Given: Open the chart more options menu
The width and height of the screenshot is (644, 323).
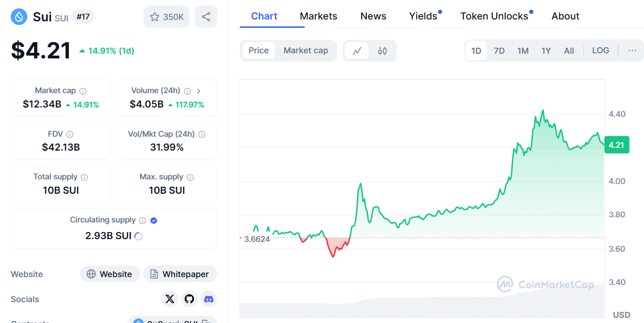Looking at the screenshot, I should pos(632,51).
